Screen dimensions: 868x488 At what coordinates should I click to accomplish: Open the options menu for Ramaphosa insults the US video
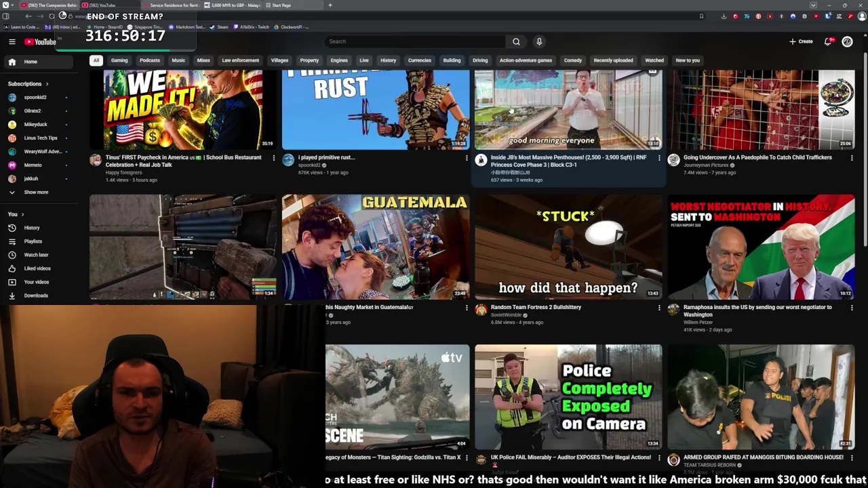click(852, 308)
